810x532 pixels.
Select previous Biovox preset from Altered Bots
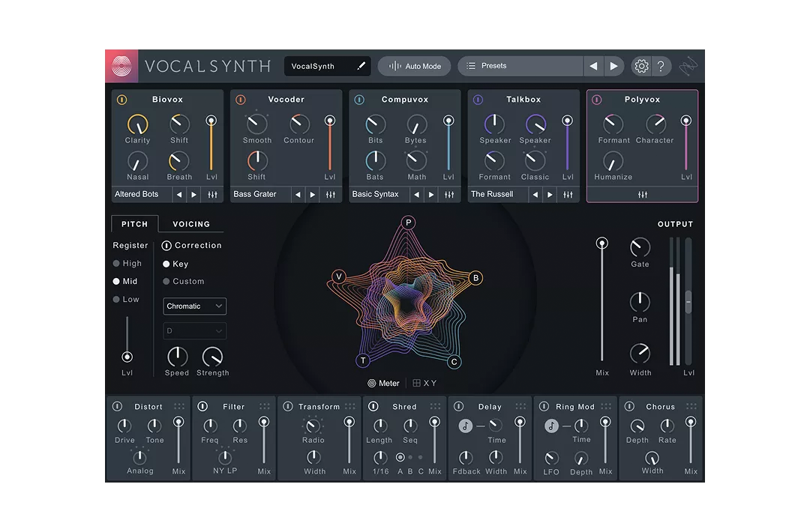click(x=179, y=195)
